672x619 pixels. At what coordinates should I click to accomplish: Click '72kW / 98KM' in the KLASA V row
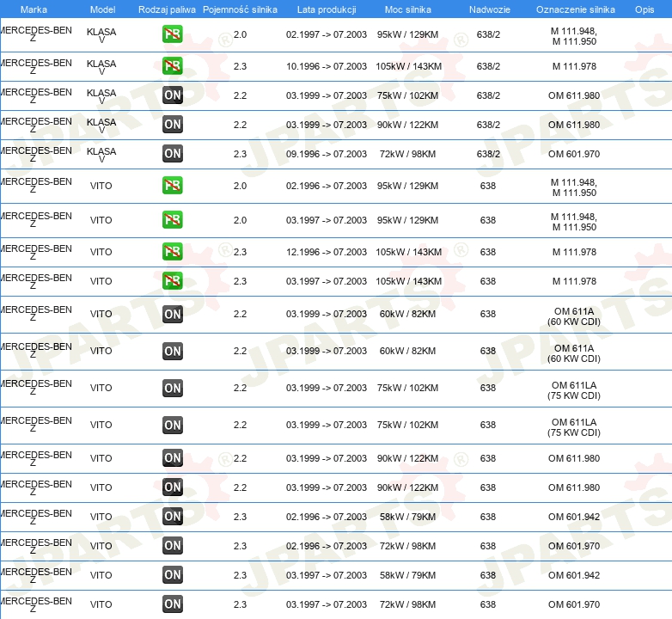[407, 154]
